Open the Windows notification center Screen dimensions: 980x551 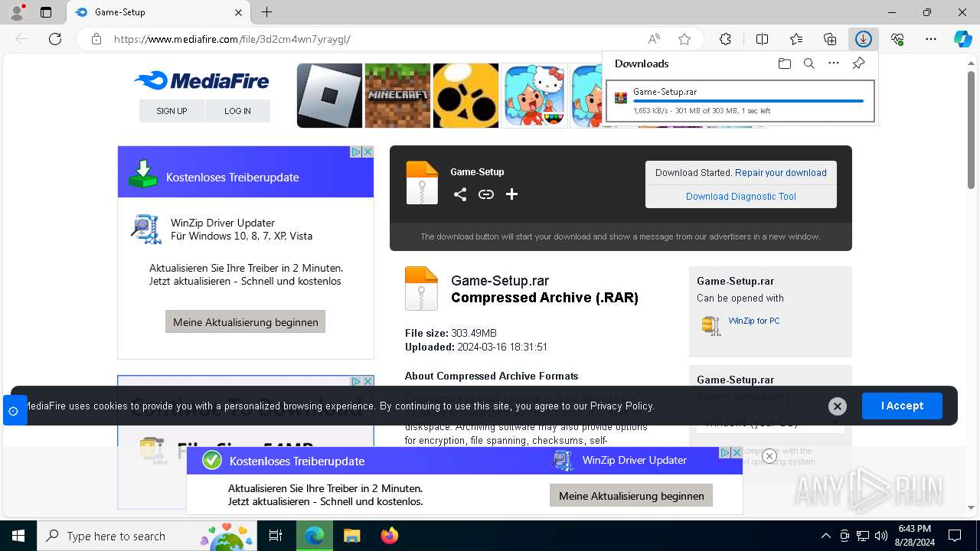click(x=955, y=536)
